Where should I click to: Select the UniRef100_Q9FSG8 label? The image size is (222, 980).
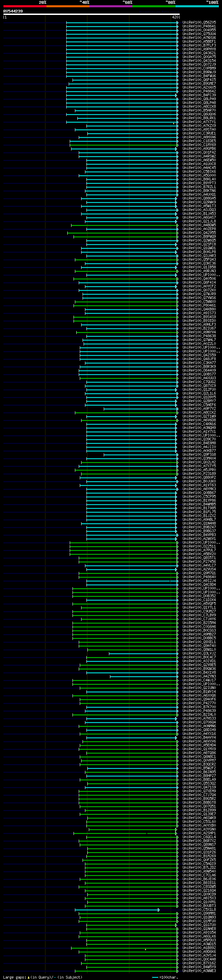(x=199, y=454)
